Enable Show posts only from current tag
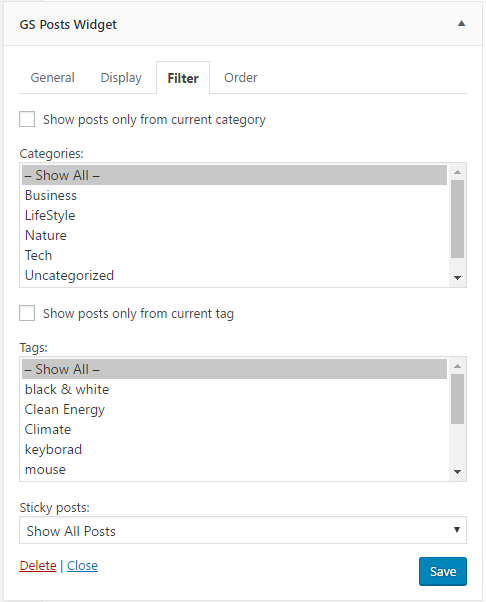Image resolution: width=486 pixels, height=602 pixels. click(x=27, y=313)
